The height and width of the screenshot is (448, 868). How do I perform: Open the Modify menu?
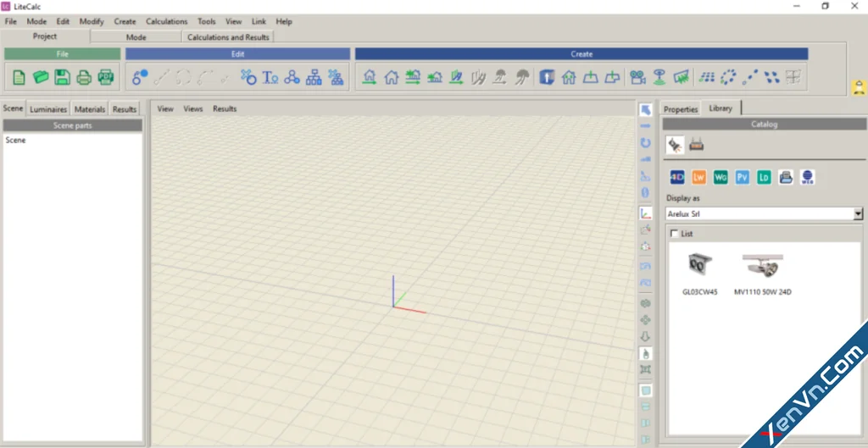click(92, 21)
